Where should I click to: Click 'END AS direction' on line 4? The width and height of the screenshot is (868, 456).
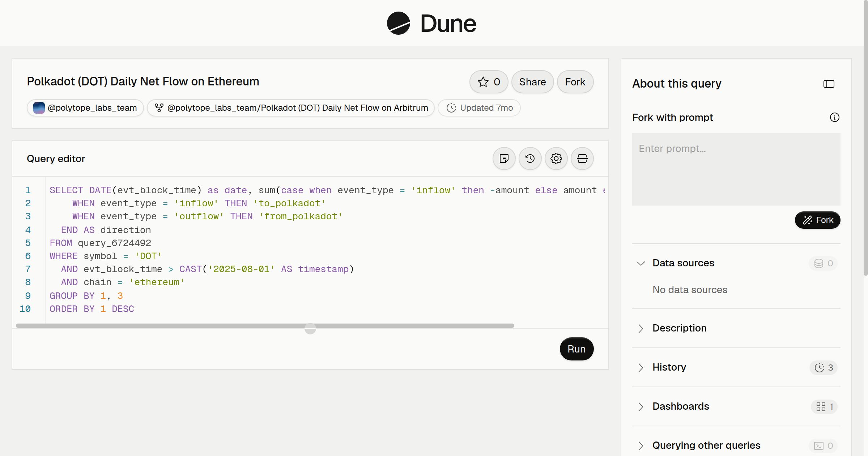pos(106,230)
